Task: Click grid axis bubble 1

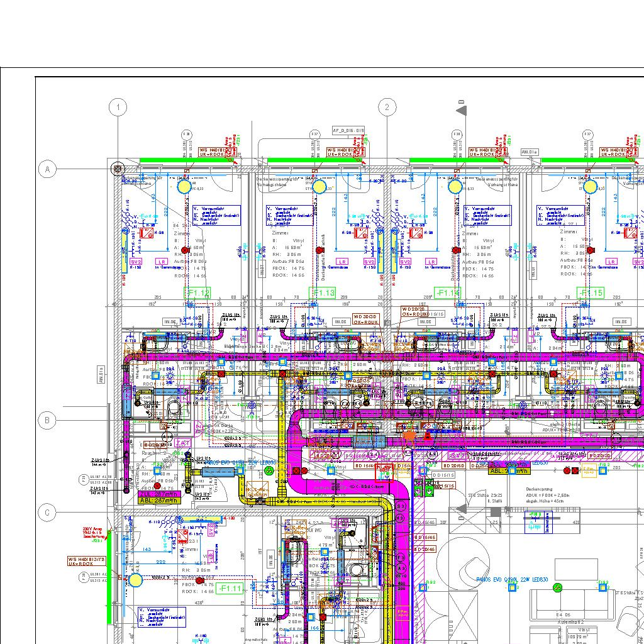Action: pyautogui.click(x=118, y=108)
